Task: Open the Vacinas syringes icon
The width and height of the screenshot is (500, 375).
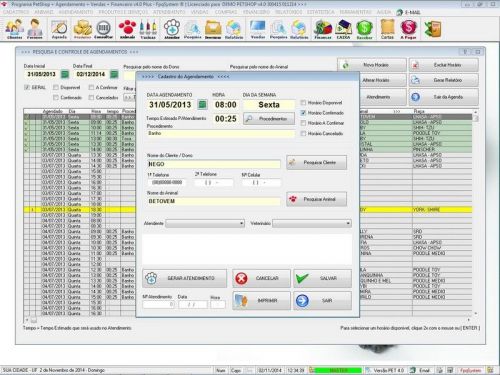Action: pyautogui.click(x=148, y=29)
